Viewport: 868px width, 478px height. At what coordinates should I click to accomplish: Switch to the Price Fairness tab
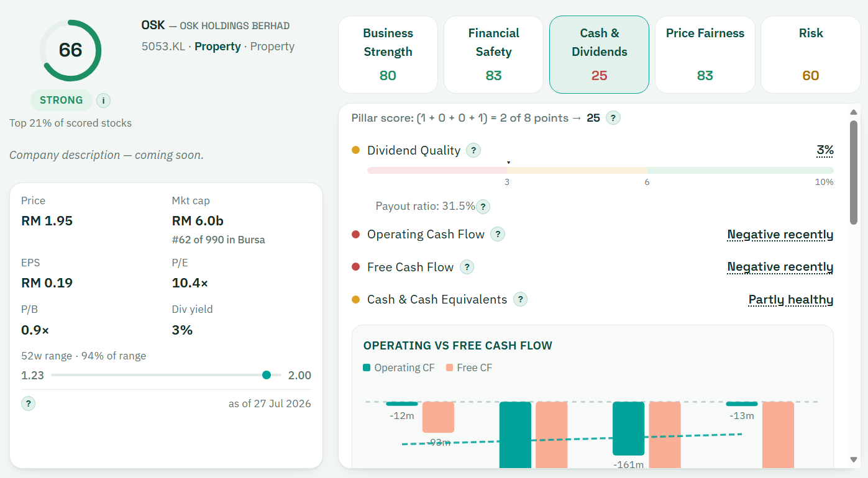tap(705, 55)
